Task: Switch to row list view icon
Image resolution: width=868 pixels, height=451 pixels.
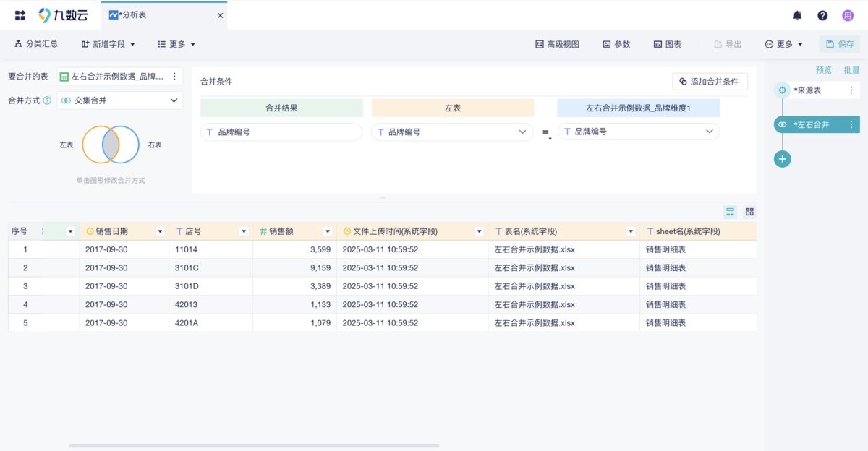Action: point(731,212)
